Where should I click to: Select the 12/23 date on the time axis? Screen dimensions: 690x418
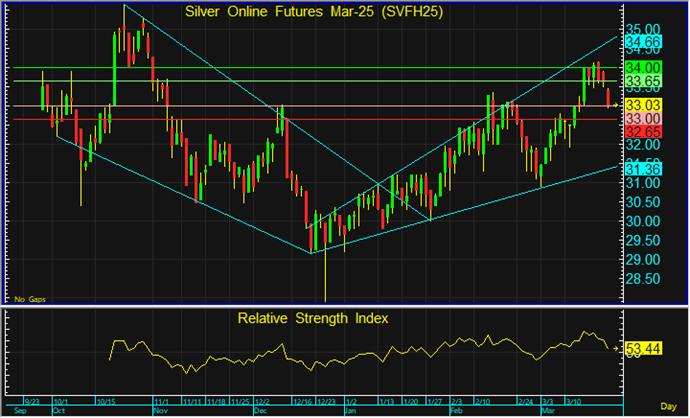coord(327,400)
